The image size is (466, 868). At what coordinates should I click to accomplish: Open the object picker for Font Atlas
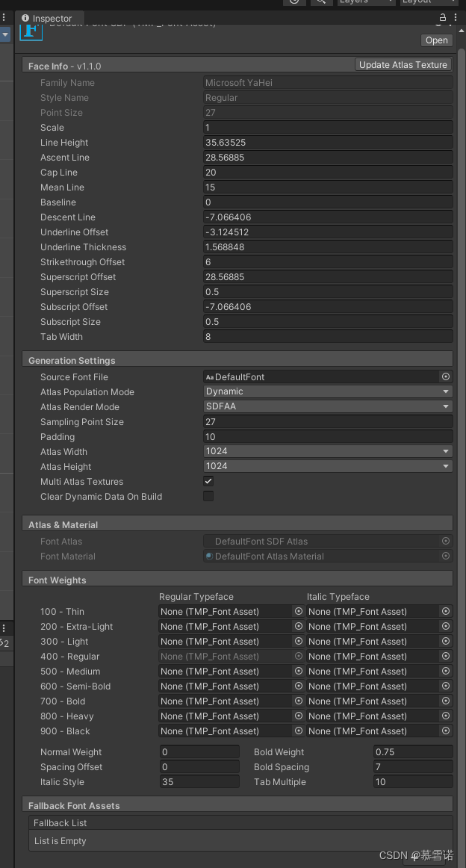tap(446, 541)
